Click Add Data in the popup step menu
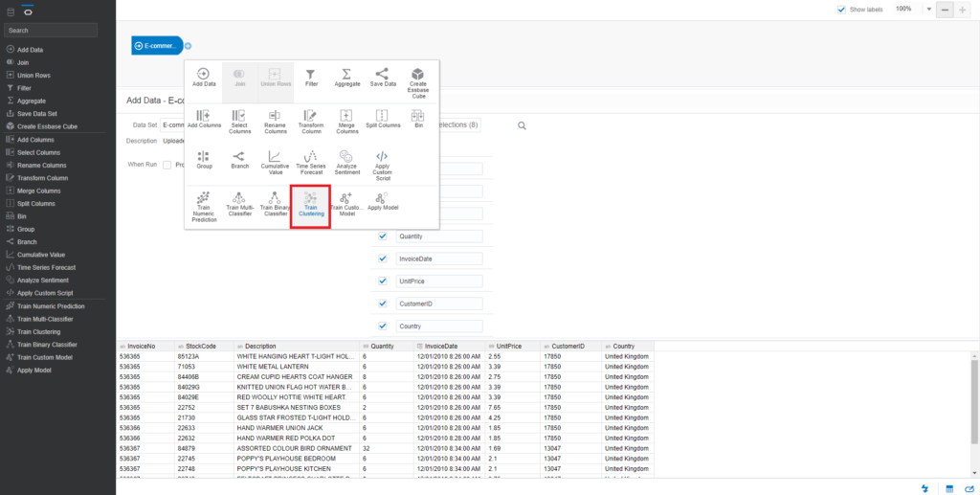This screenshot has height=495, width=980. coord(205,78)
